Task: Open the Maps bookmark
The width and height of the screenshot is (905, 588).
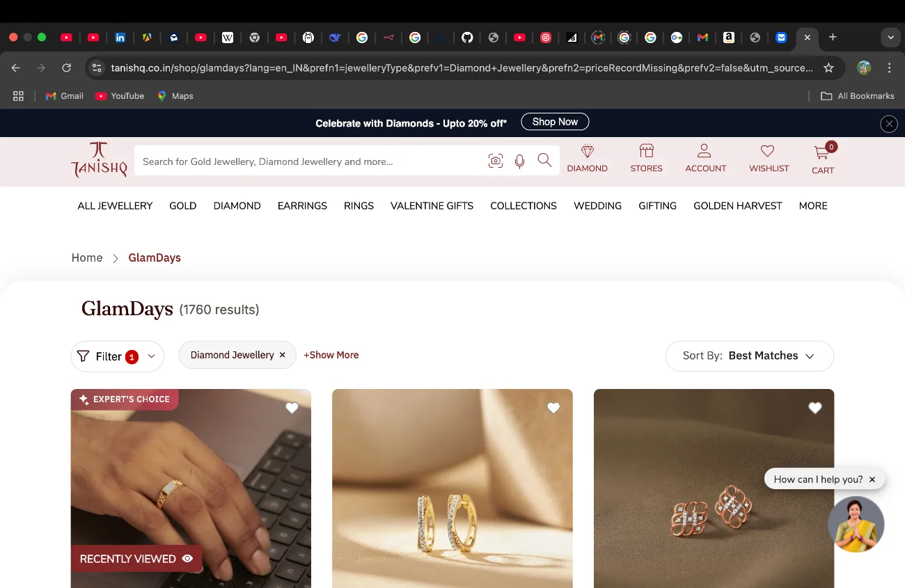Action: [175, 96]
